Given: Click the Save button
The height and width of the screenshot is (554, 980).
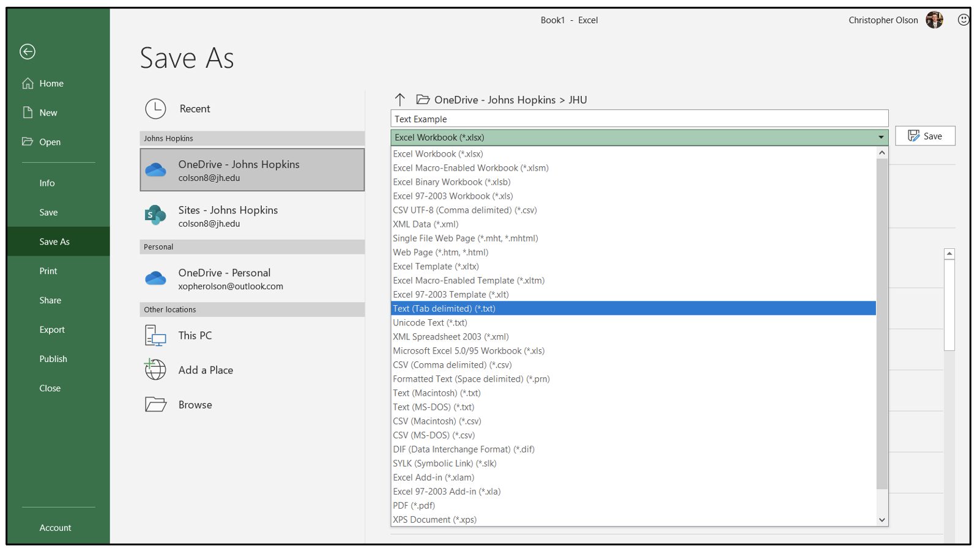Looking at the screenshot, I should pyautogui.click(x=925, y=136).
